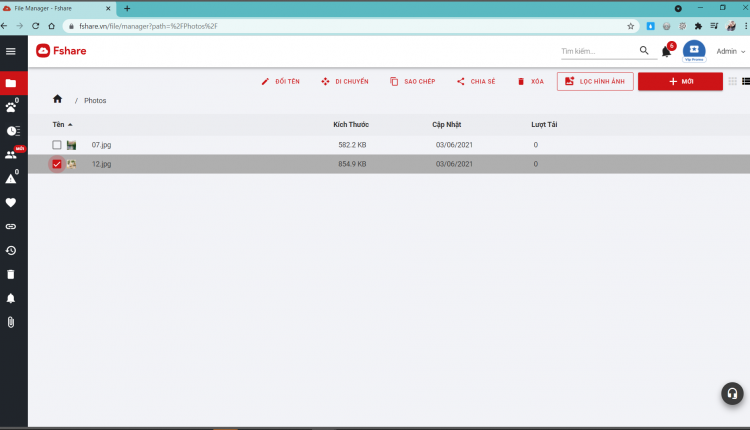Click the 07.jpg file name
The height and width of the screenshot is (430, 750).
pos(101,144)
